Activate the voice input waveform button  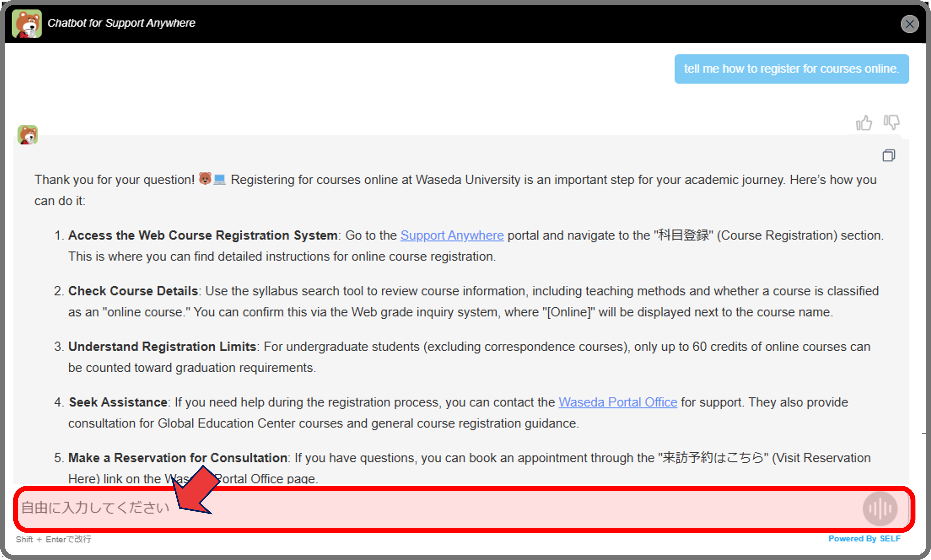tap(880, 509)
